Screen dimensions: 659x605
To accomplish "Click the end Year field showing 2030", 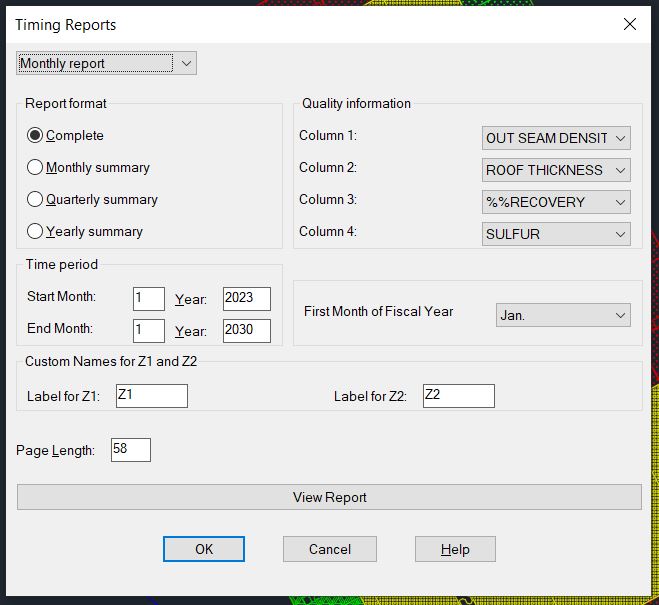I will tap(247, 331).
